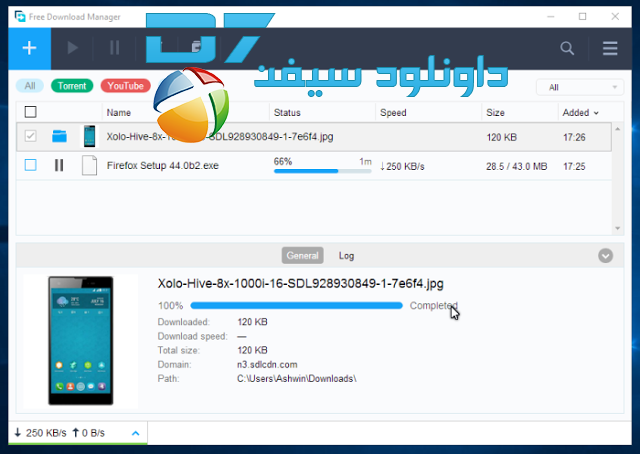Click scrollbar down arrow in download list
The width and height of the screenshot is (640, 454).
[x=618, y=228]
